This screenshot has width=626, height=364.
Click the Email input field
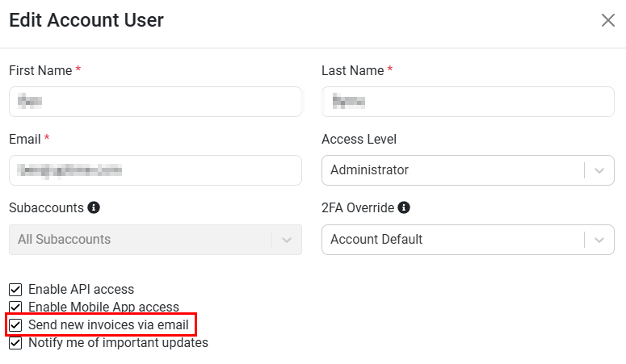point(155,170)
